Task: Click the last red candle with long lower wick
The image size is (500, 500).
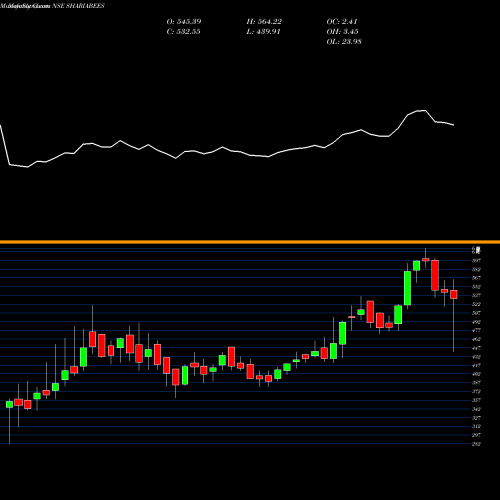Action: pos(454,294)
